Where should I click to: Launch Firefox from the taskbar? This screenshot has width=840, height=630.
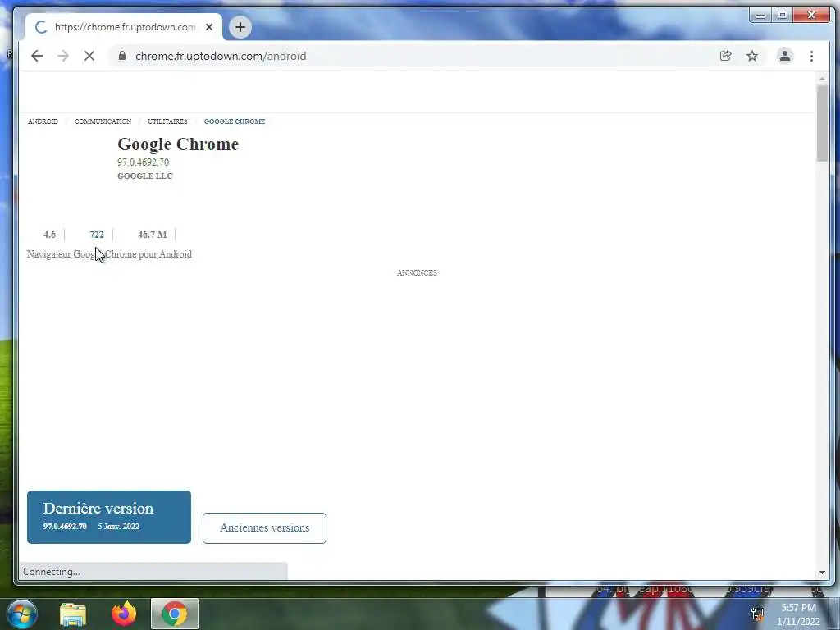[x=124, y=614]
